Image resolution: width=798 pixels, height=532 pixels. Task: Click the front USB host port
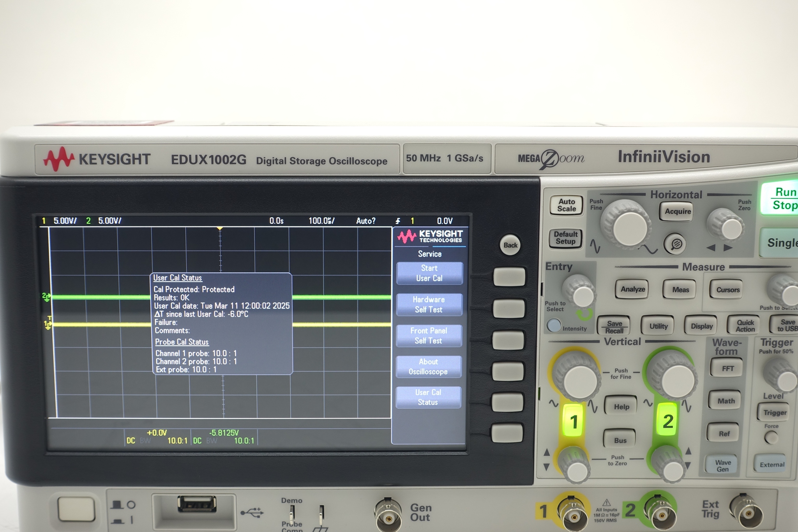pyautogui.click(x=197, y=504)
